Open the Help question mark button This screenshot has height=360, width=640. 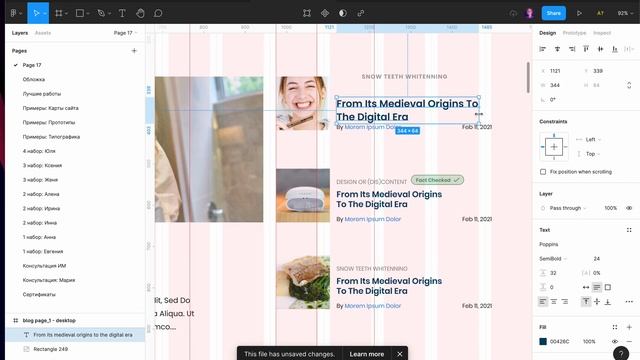tap(621, 353)
